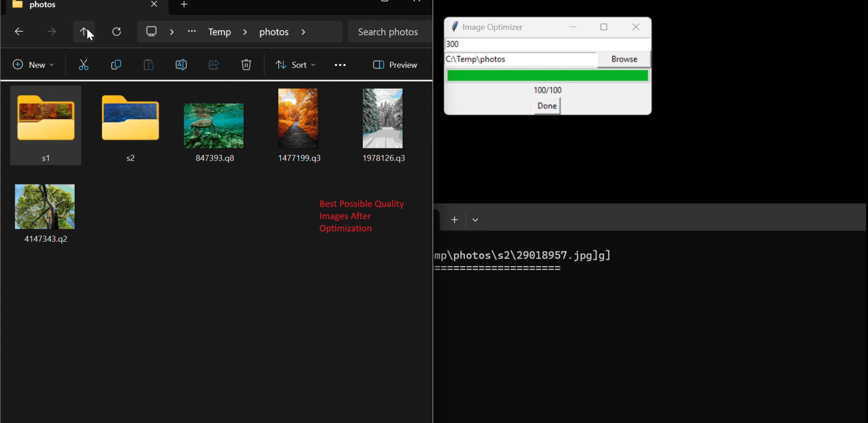This screenshot has height=423, width=868.
Task: Click the green progress bar
Action: click(x=548, y=76)
